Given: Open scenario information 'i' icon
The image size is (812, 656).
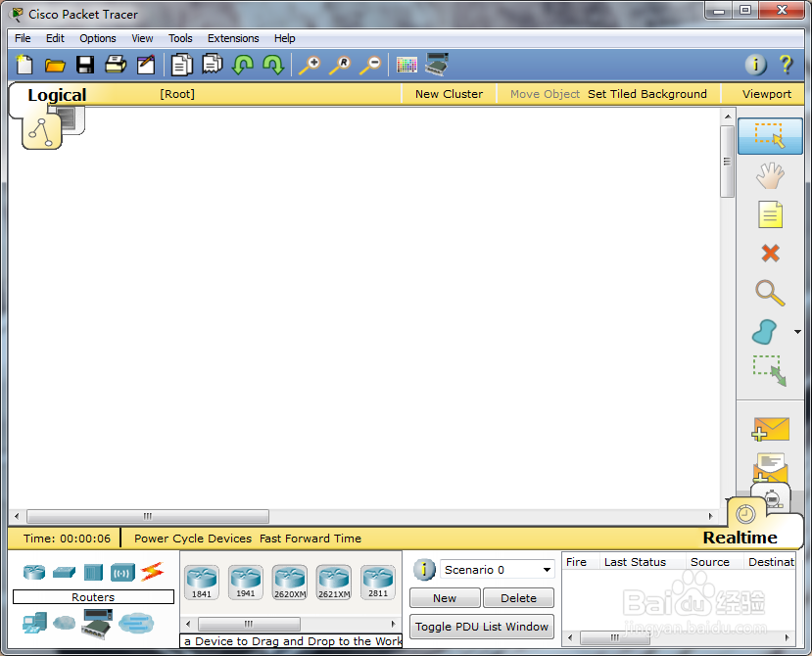Looking at the screenshot, I should coord(424,570).
